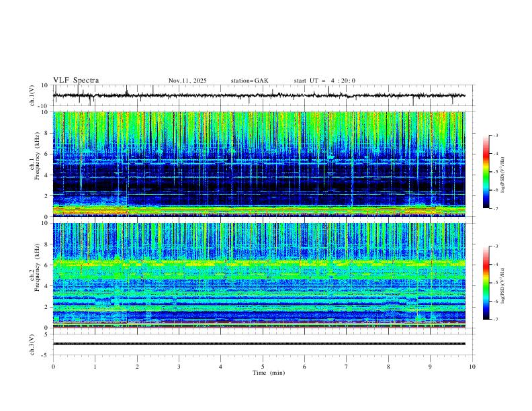Image resolution: width=532 pixels, height=411 pixels.
Task: Click the time axis tick label "10"
Action: pyautogui.click(x=472, y=367)
